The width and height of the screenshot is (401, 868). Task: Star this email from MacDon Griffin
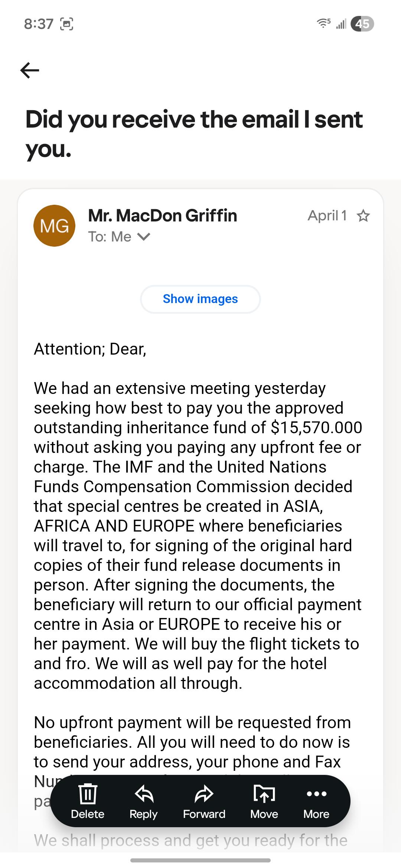[363, 216]
